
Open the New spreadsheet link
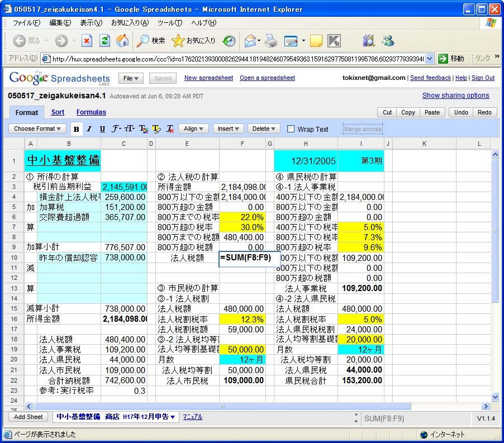(x=208, y=78)
